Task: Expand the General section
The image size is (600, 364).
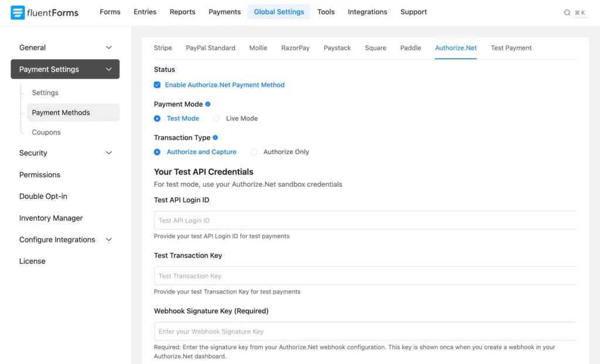Action: coord(108,47)
